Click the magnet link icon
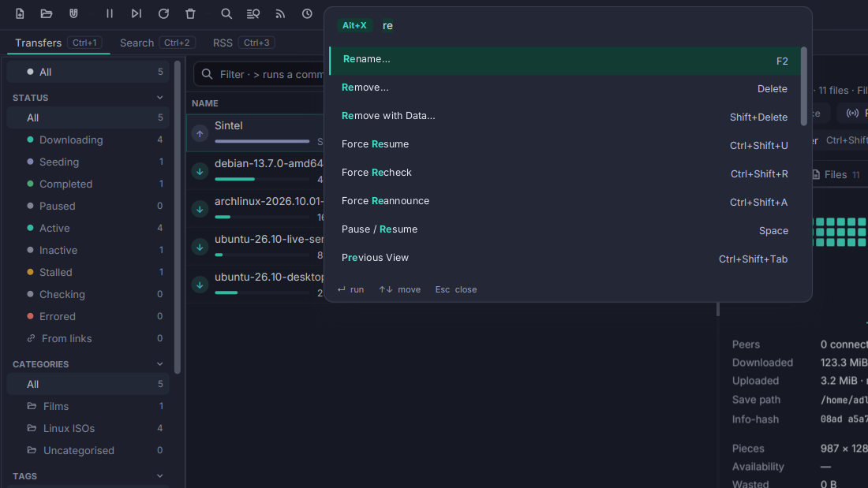 (73, 14)
